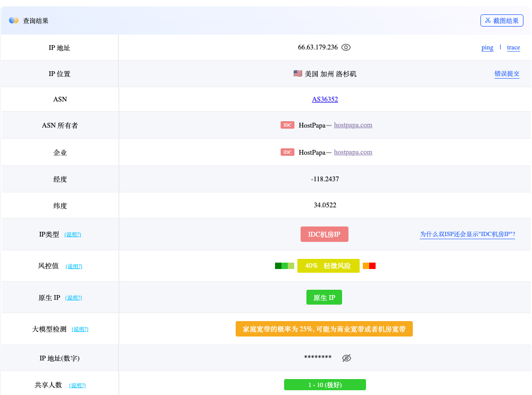This screenshot has height=395, width=532.
Task: Click the 查询结果 header logo icon
Action: pos(14,20)
